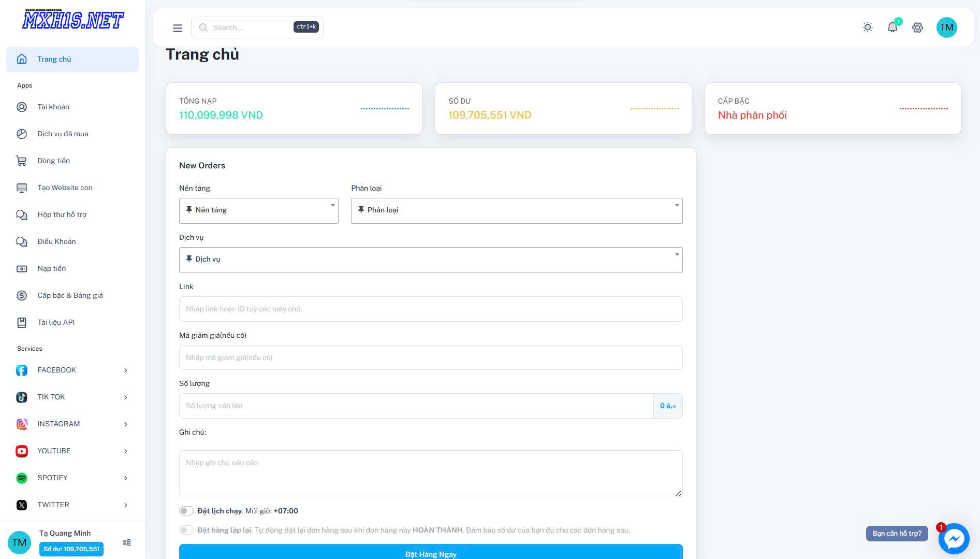Open Dịch vụ đã mua menu item
Image resolution: width=980 pixels, height=559 pixels.
(72, 134)
